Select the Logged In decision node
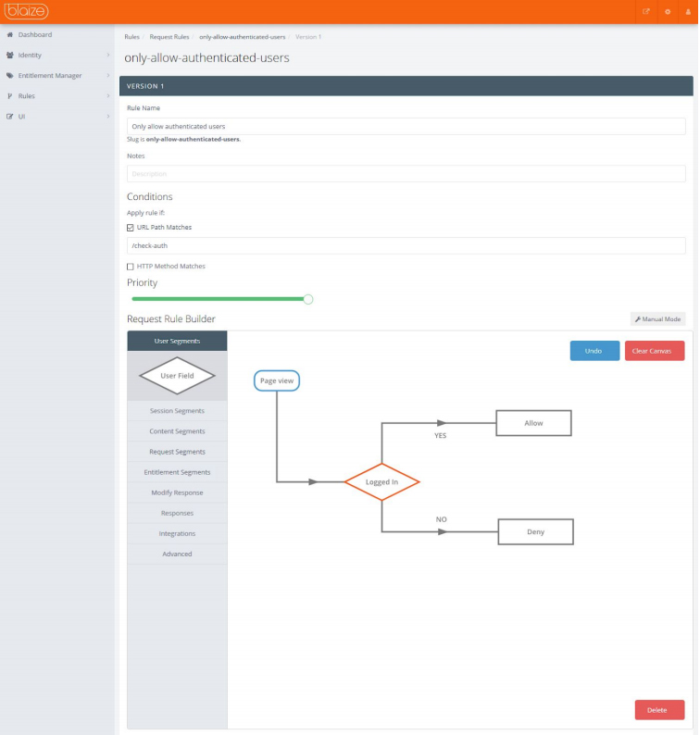This screenshot has height=735, width=700. pyautogui.click(x=381, y=482)
